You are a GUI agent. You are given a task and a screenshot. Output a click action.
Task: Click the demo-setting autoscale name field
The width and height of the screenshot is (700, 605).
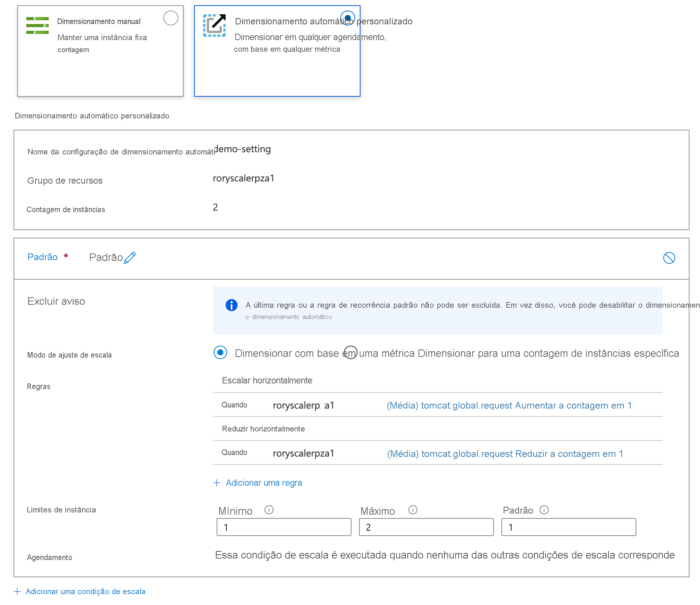[243, 149]
